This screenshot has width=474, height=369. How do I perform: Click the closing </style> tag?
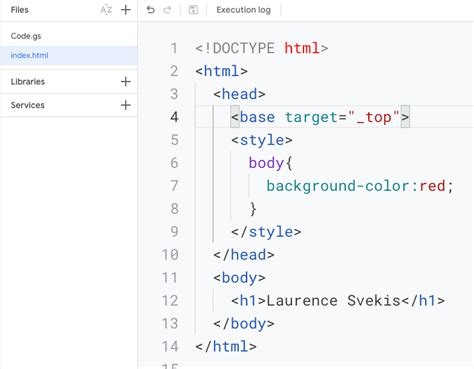click(266, 232)
